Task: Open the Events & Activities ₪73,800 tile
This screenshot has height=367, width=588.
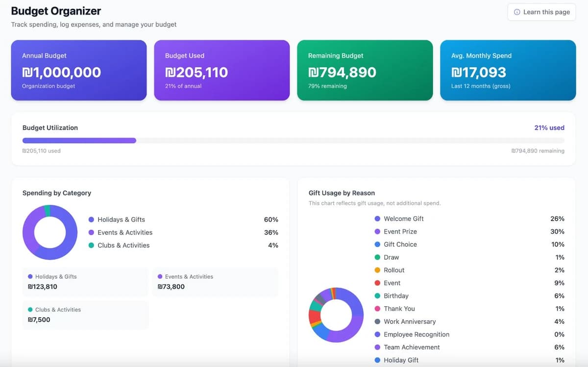Action: pyautogui.click(x=215, y=282)
